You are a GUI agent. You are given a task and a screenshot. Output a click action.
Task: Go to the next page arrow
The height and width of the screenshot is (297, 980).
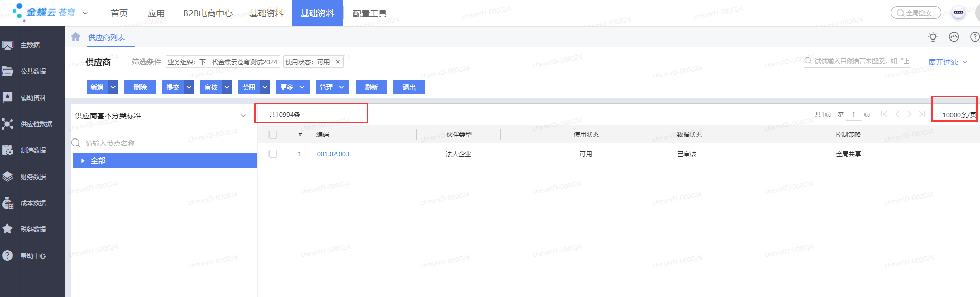click(909, 114)
